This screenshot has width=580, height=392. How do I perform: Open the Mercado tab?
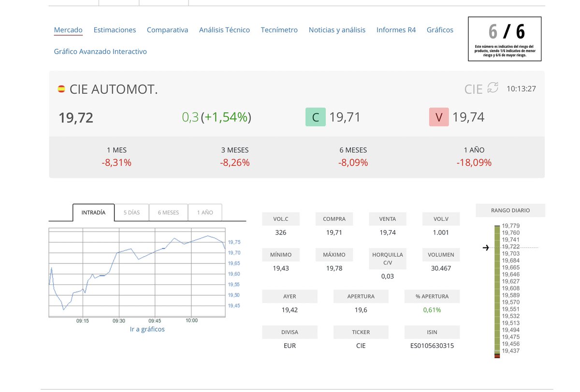[68, 30]
